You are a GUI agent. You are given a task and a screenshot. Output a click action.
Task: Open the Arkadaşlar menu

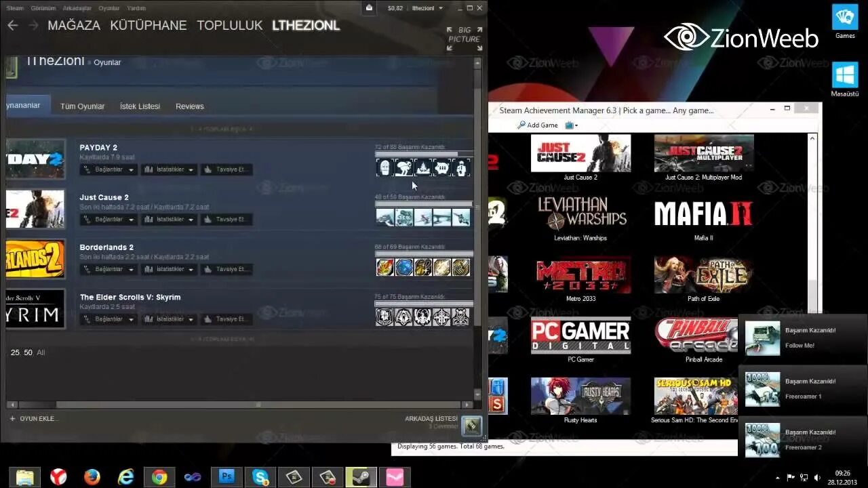(x=77, y=8)
